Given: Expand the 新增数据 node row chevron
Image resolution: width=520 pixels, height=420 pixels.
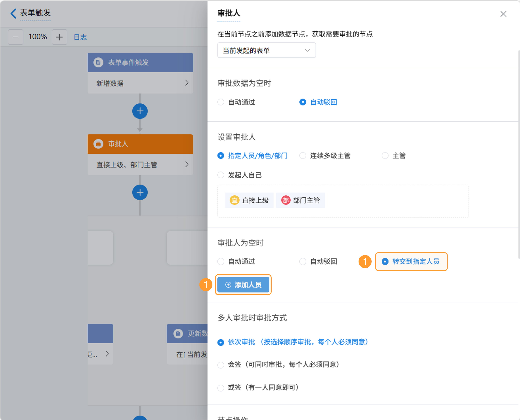Looking at the screenshot, I should click(187, 83).
